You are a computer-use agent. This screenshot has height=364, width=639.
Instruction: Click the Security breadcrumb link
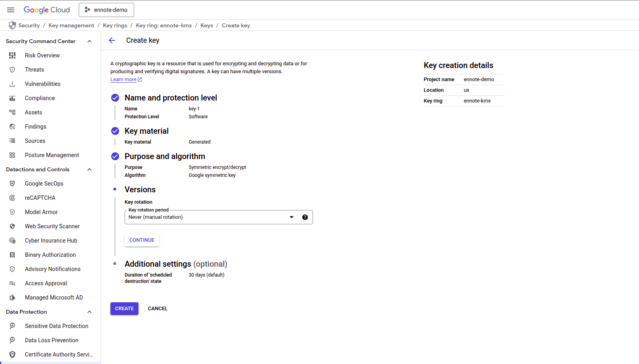point(29,25)
